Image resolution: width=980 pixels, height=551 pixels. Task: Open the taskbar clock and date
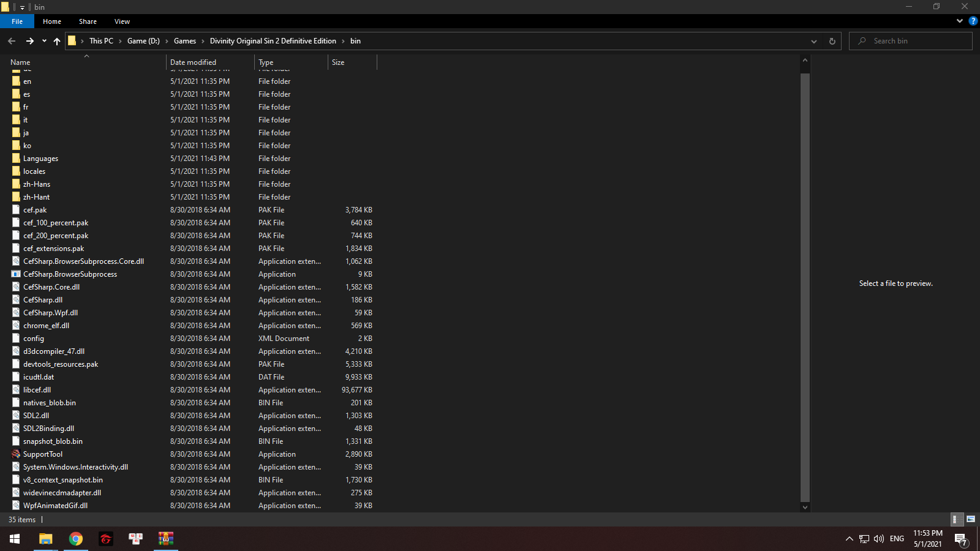tap(927, 539)
